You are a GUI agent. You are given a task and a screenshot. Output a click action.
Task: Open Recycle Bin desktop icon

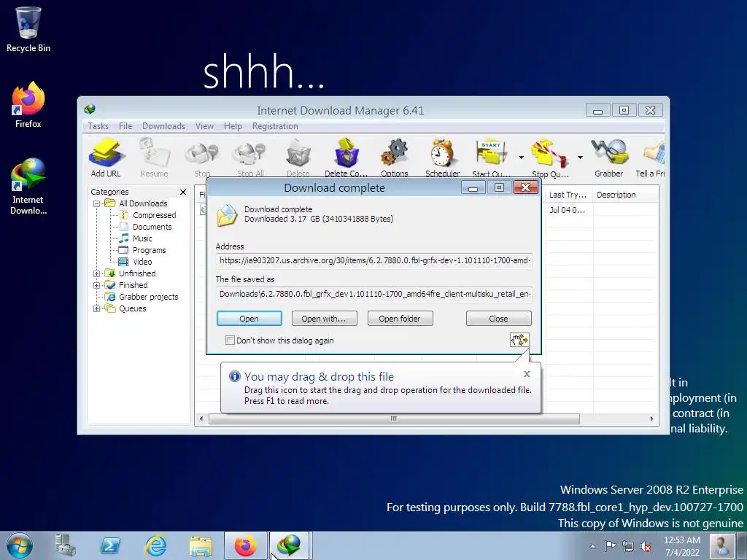point(28,29)
